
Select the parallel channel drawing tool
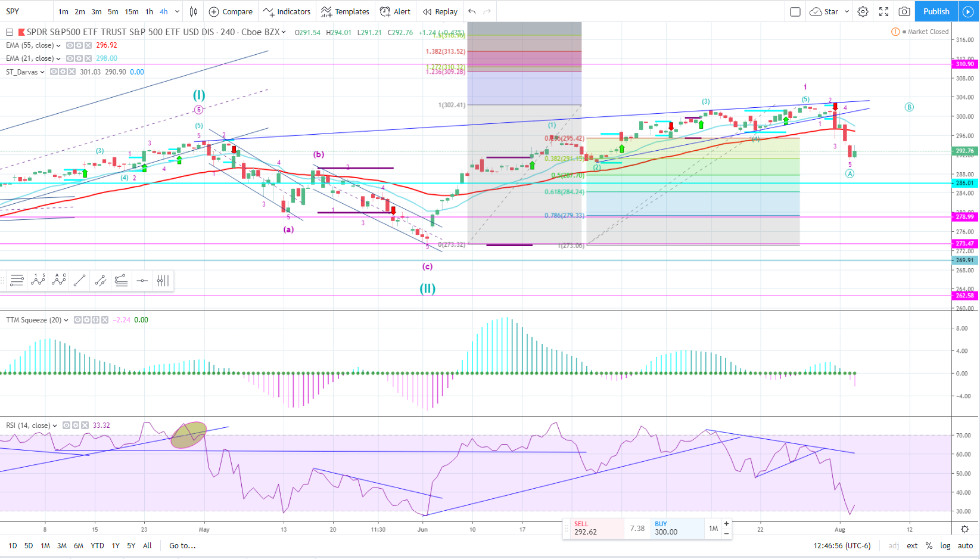coord(101,280)
